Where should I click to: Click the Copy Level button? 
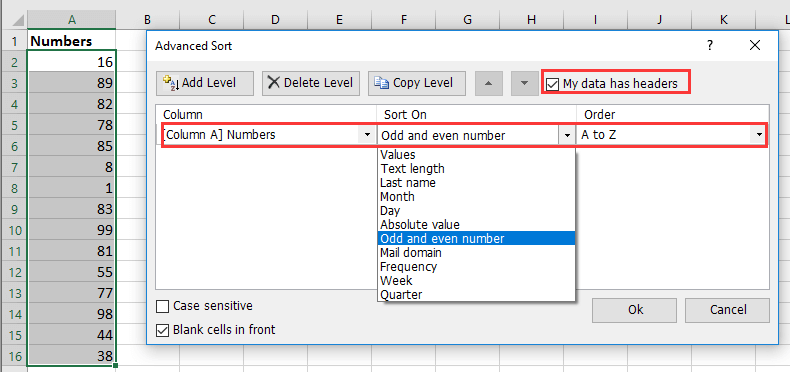pos(417,83)
